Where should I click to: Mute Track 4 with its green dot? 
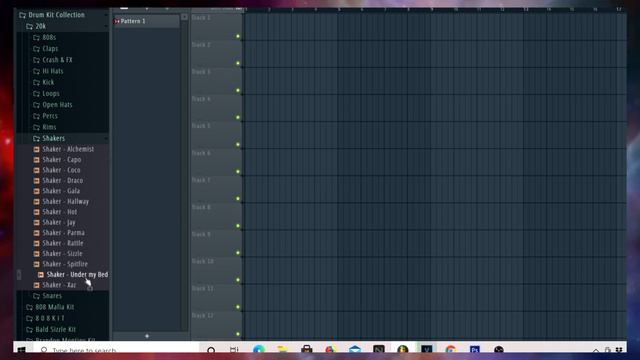click(x=238, y=118)
